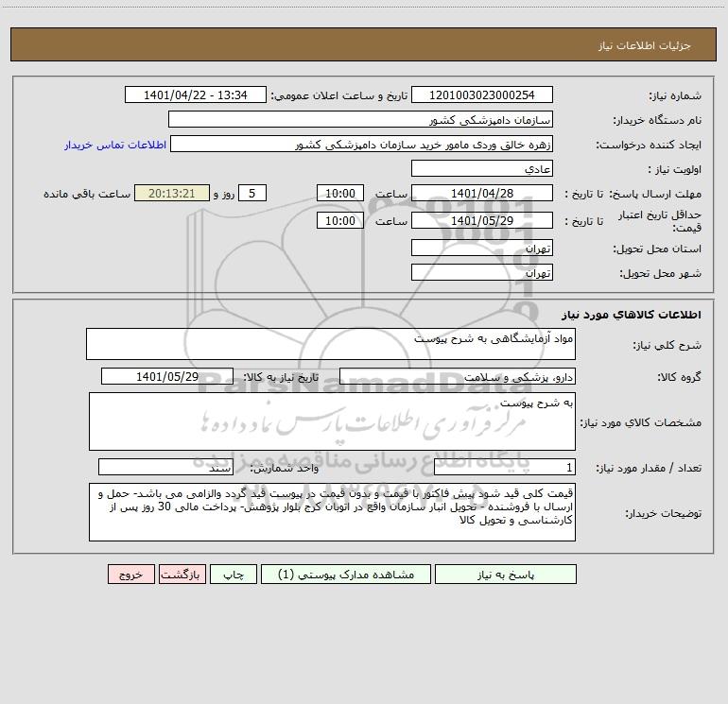Click the requester field زهره خالق وردی
The height and width of the screenshot is (704, 728).
pos(361,144)
